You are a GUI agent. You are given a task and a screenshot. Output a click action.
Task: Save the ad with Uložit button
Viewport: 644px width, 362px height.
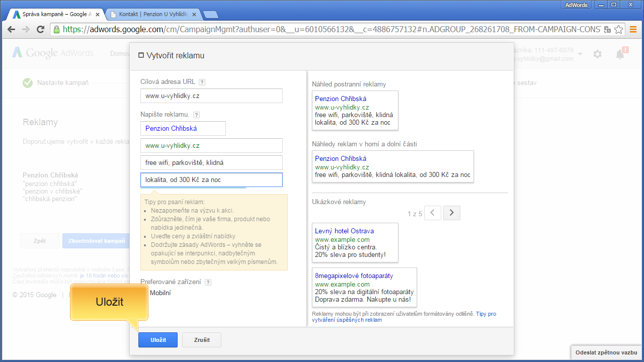coord(158,340)
